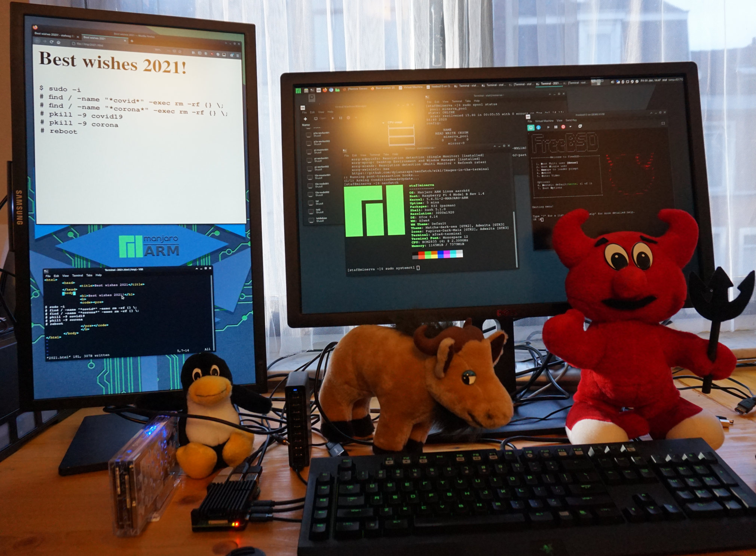Viewport: 756px width, 556px height.
Task: Select pi-master001 in VM list
Action: point(320,151)
